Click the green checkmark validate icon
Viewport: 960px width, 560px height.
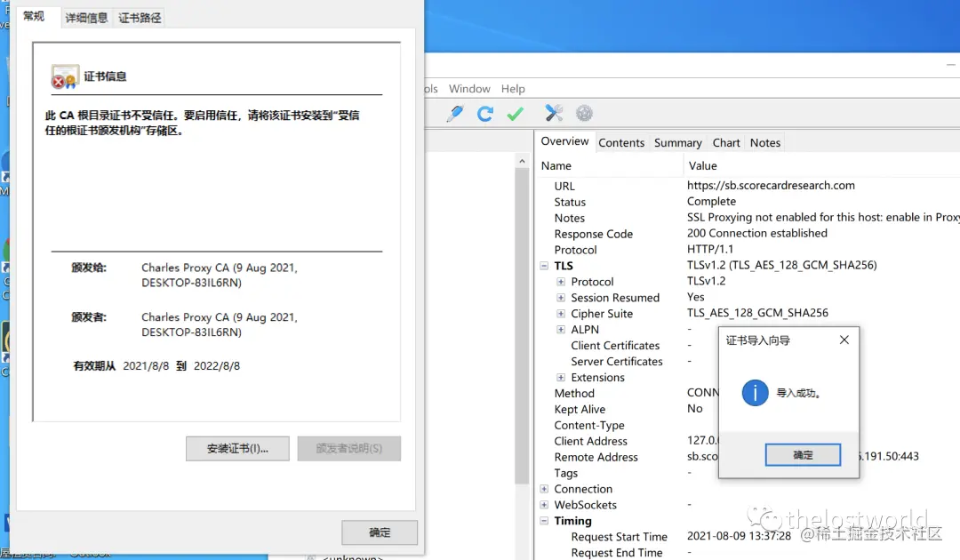515,113
